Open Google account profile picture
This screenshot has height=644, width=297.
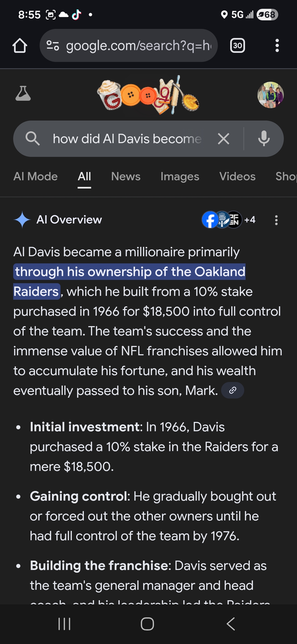click(x=270, y=95)
